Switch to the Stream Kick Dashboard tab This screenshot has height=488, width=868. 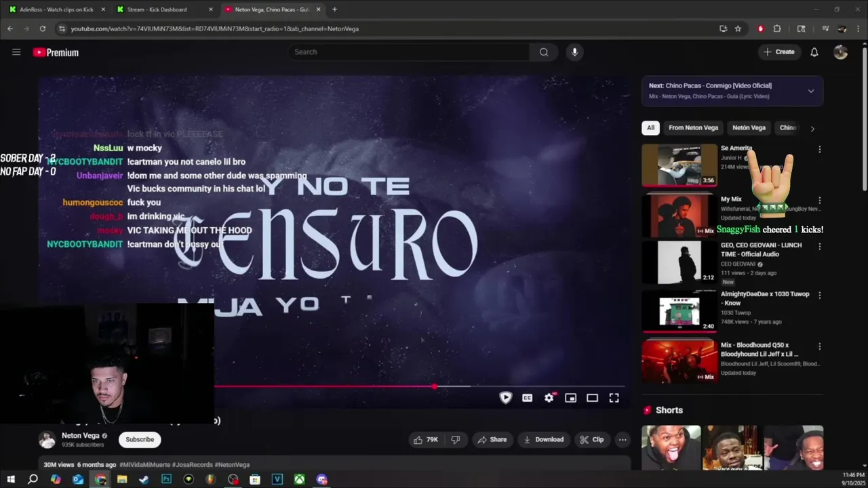[163, 9]
